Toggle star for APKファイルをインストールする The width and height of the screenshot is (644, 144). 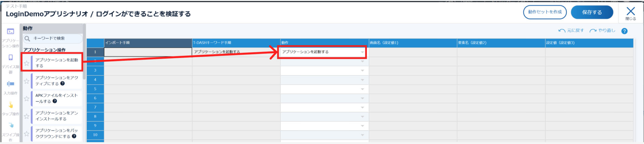pyautogui.click(x=26, y=99)
